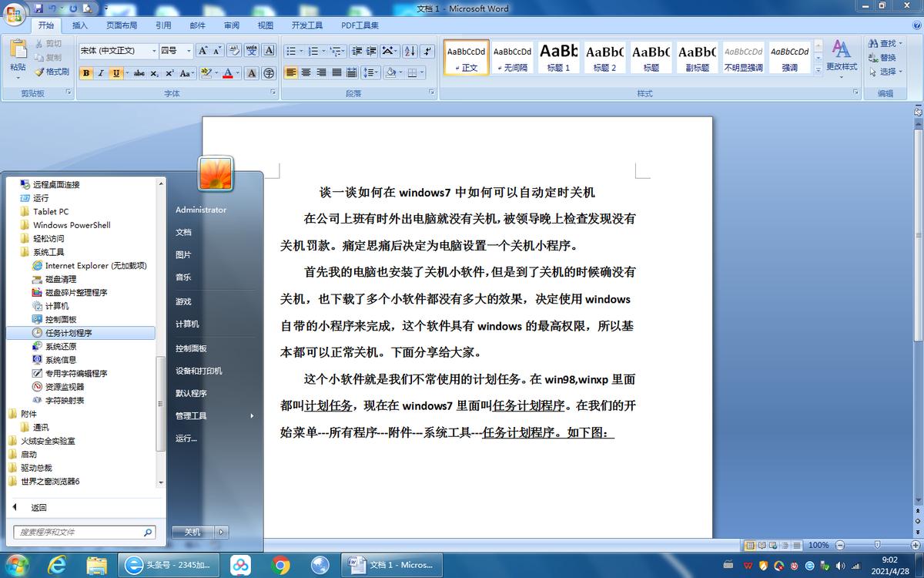Apply underline formatting to text

pos(115,72)
